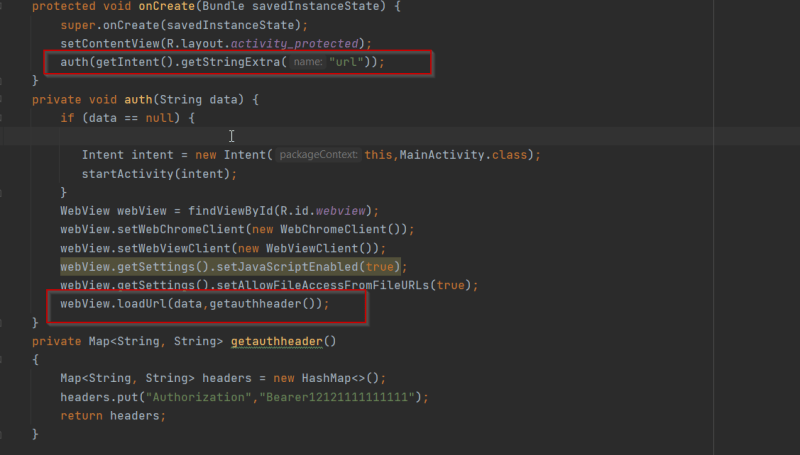Click the data == null condition

tap(131, 118)
